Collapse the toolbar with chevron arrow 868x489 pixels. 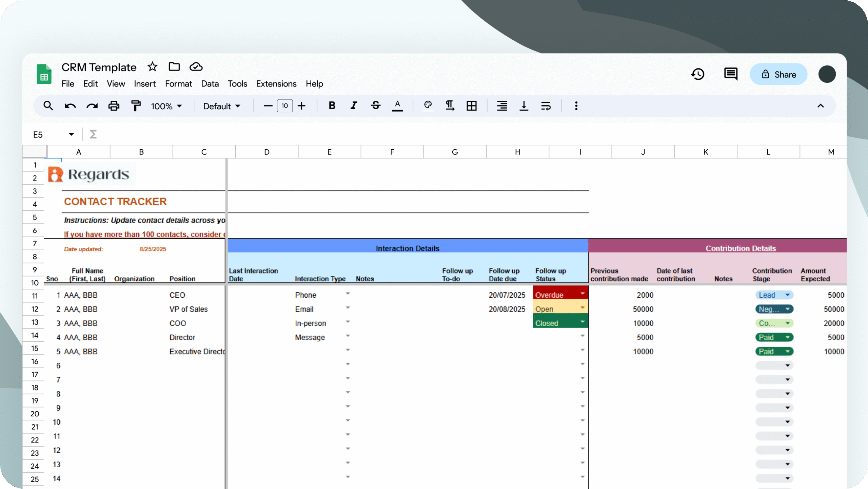pyautogui.click(x=820, y=106)
